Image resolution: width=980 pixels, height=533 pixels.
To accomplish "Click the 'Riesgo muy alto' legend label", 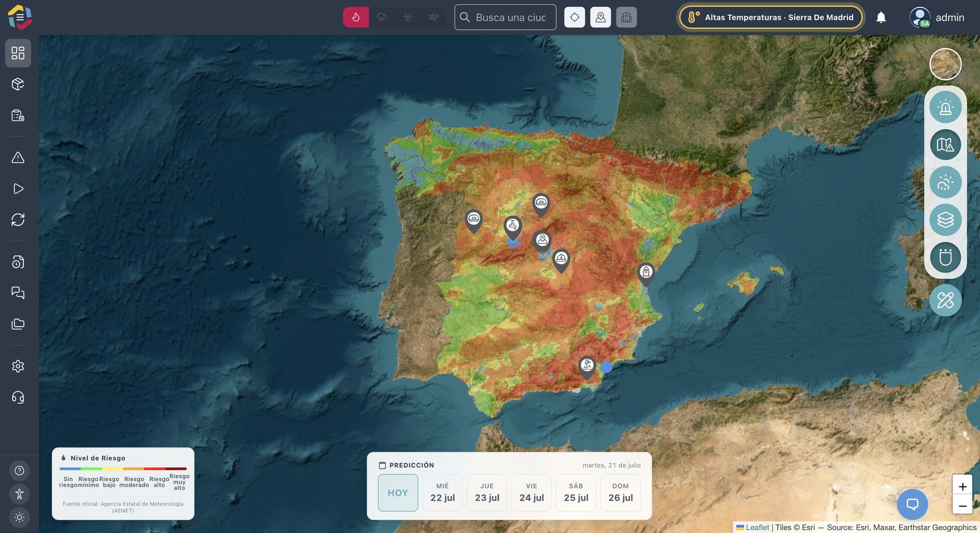I will click(x=179, y=482).
